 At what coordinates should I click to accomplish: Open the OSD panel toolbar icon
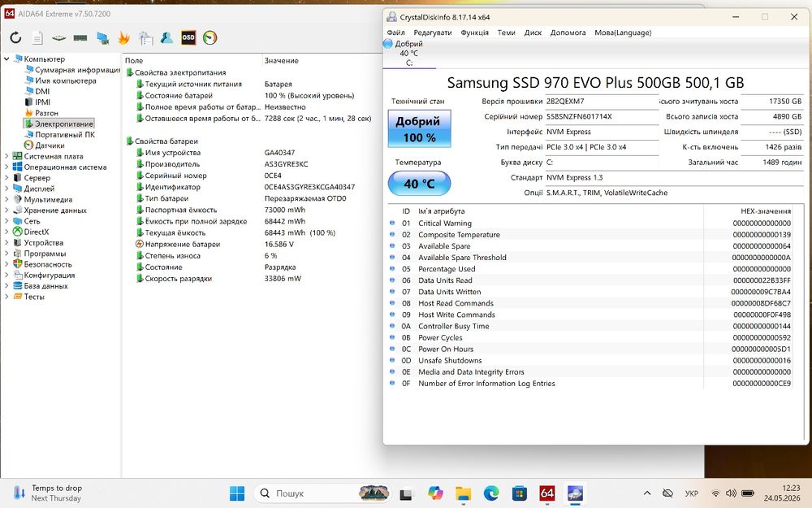coord(188,38)
